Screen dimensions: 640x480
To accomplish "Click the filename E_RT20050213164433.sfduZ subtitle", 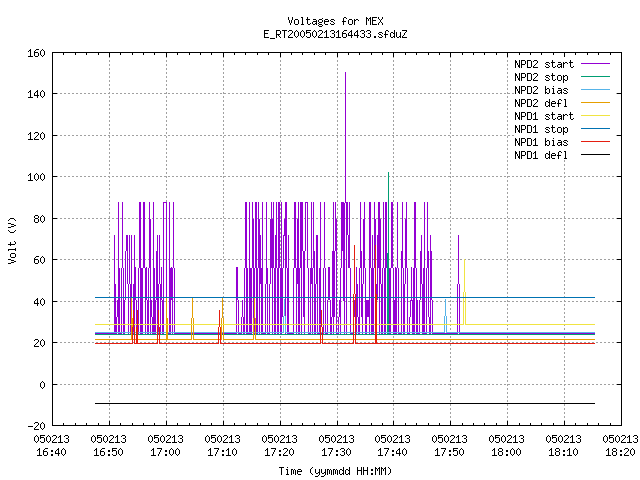I will (x=335, y=34).
